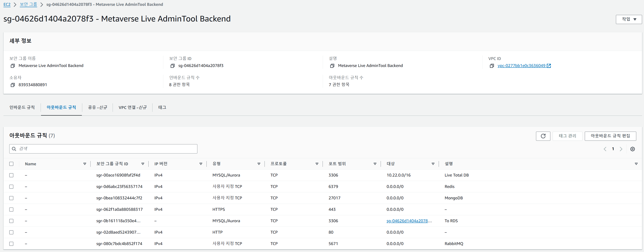
Task: Open the 작업 actions dropdown
Action: [x=629, y=19]
